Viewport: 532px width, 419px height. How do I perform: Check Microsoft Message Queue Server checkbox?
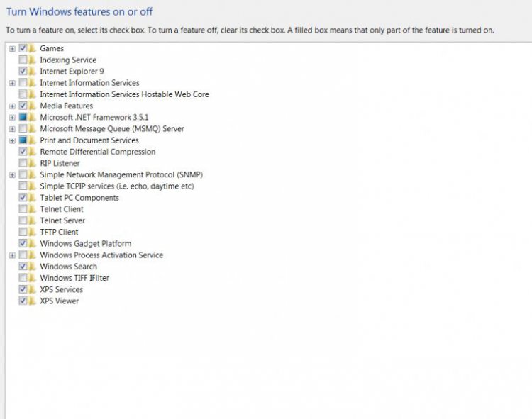pos(23,129)
